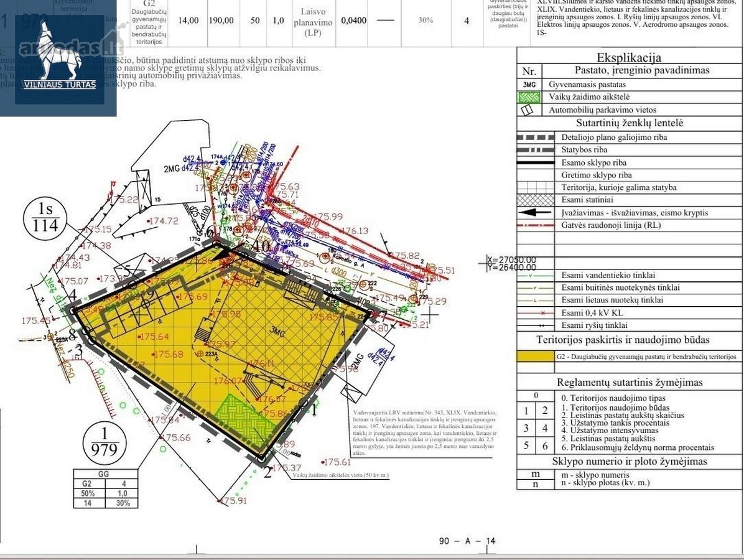Click the rainwater network line sample

coord(535,301)
